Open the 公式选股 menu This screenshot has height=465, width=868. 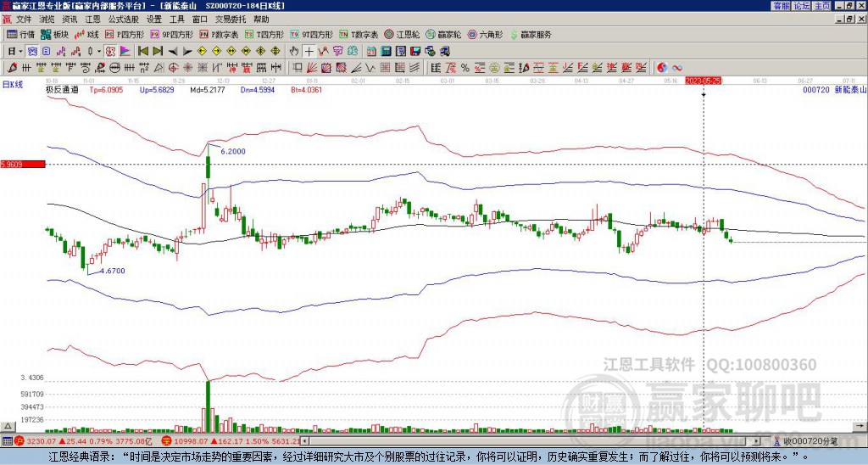click(124, 20)
